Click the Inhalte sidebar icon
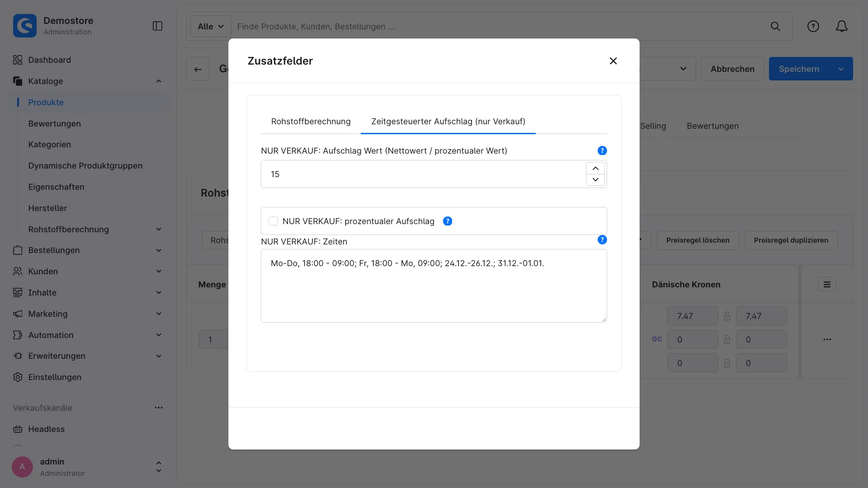 pos(18,293)
